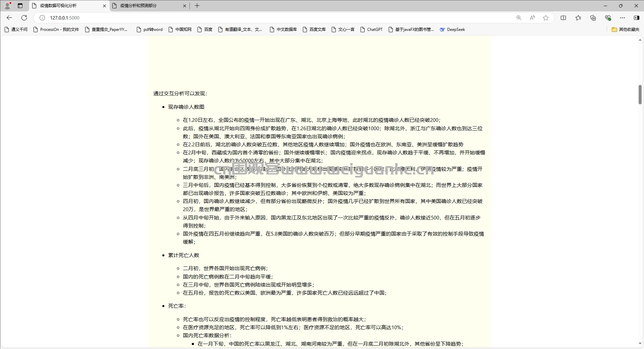Start read aloud for this page

pyautogui.click(x=532, y=18)
